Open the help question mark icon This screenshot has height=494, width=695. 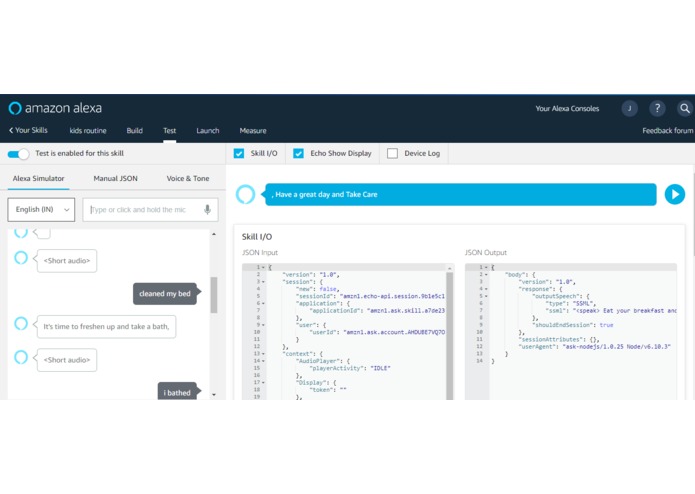coord(657,108)
